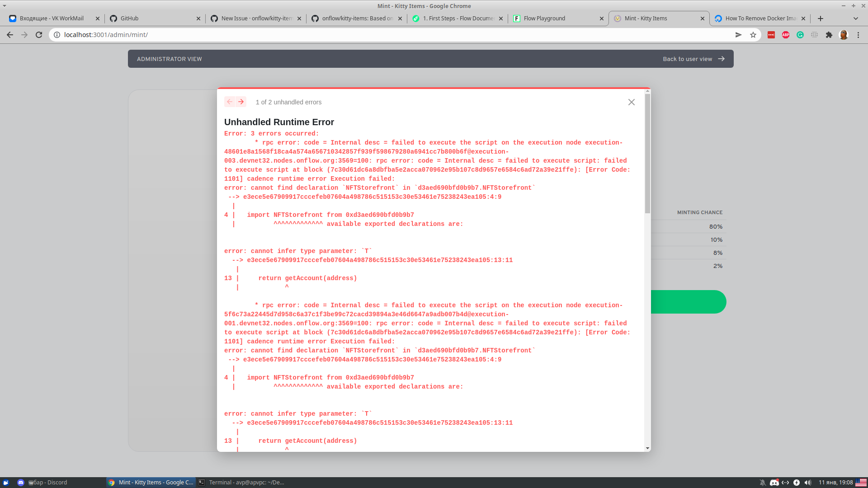868x488 pixels.
Task: Open the 1Password extension
Action: coord(771,34)
